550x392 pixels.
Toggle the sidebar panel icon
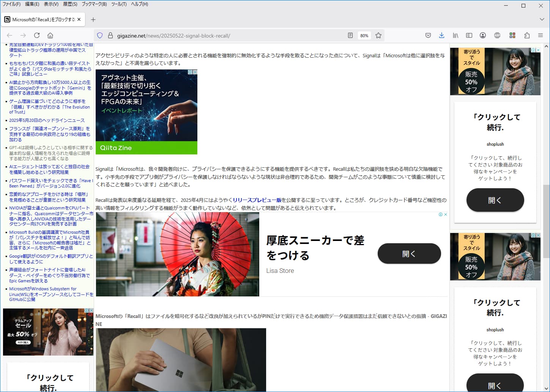(469, 35)
